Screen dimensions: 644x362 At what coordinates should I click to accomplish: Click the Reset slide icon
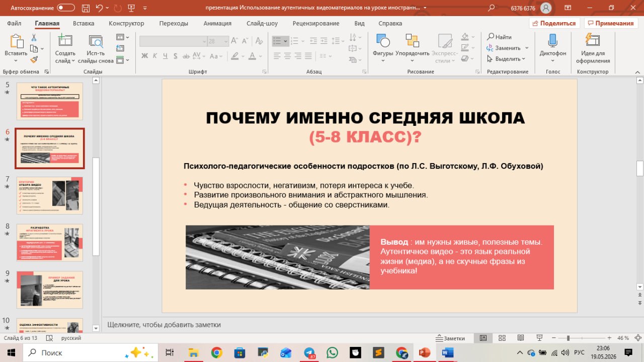pyautogui.click(x=120, y=48)
